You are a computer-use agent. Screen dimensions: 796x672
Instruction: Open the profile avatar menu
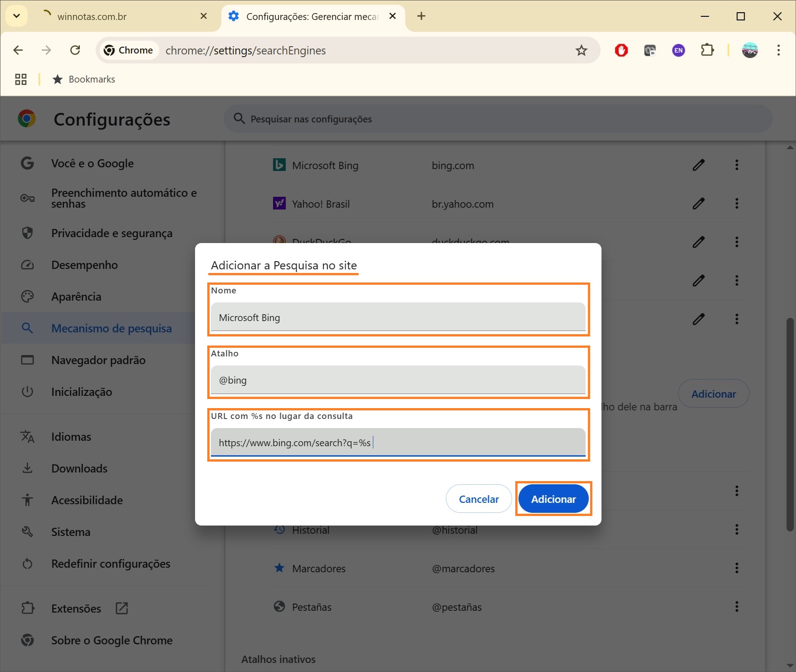click(x=750, y=50)
